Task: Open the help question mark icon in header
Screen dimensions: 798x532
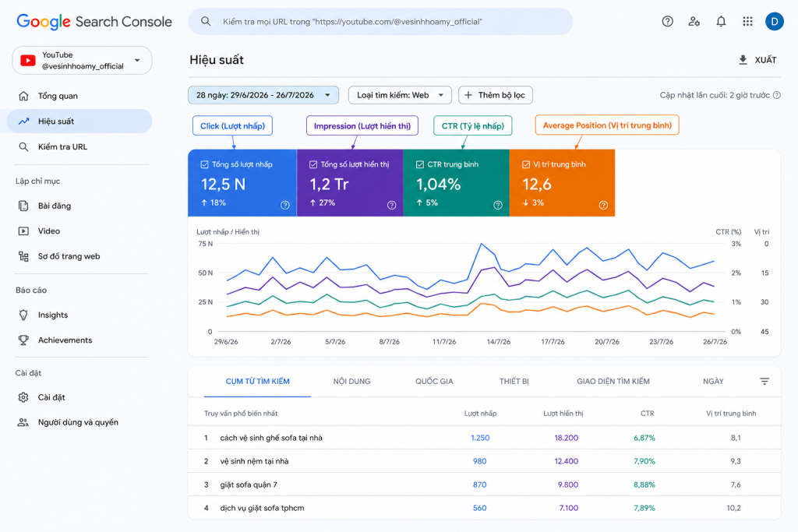Action: click(x=667, y=21)
